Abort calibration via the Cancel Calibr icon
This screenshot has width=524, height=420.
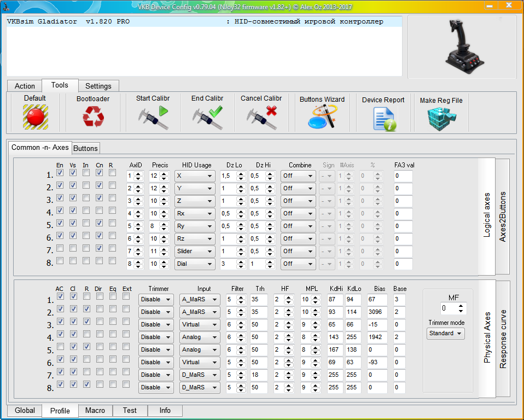pos(261,117)
